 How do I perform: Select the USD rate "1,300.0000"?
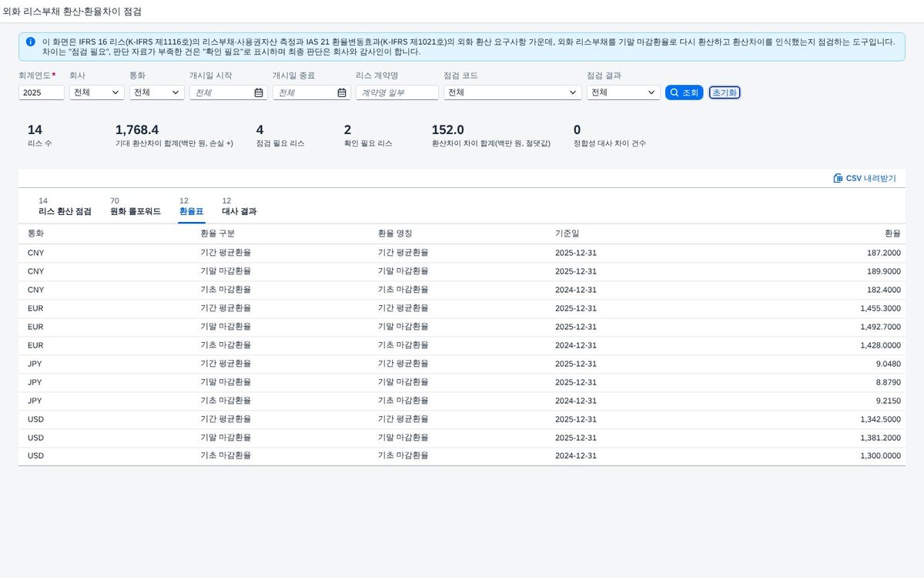coord(880,455)
